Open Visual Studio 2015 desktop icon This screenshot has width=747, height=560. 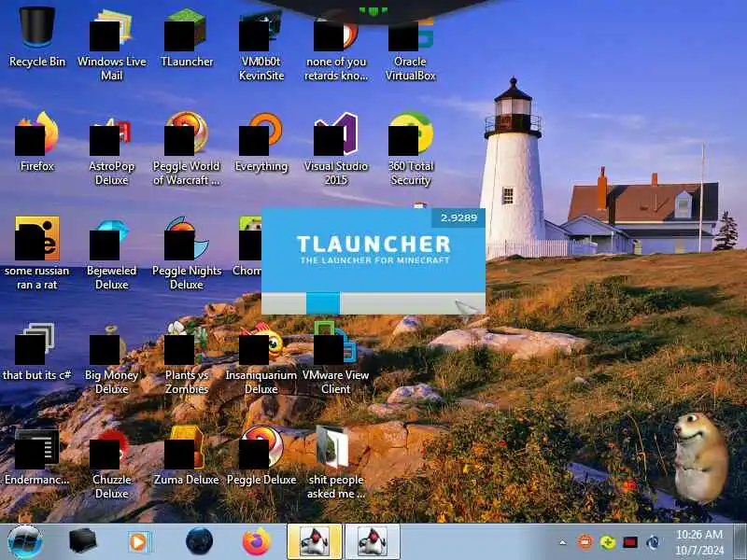point(336,147)
